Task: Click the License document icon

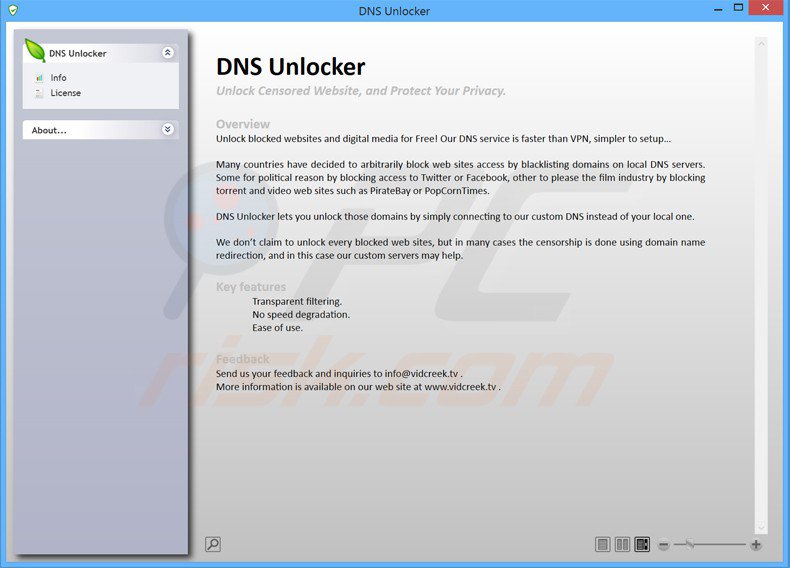Action: pyautogui.click(x=39, y=93)
